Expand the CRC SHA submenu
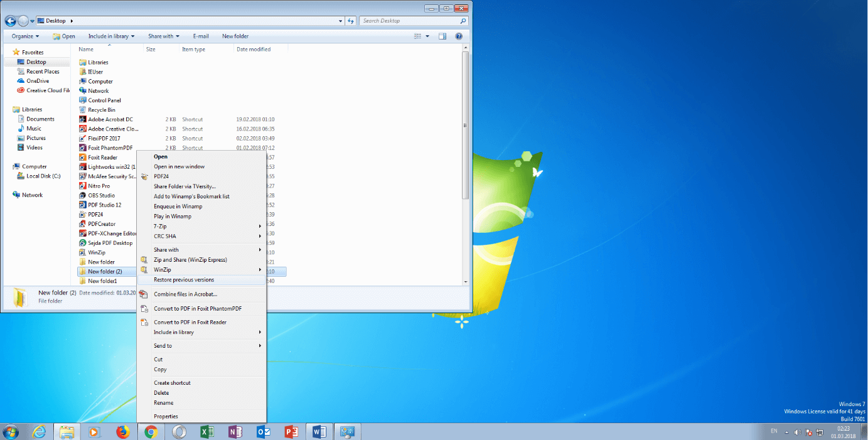The image size is (868, 440). (201, 236)
